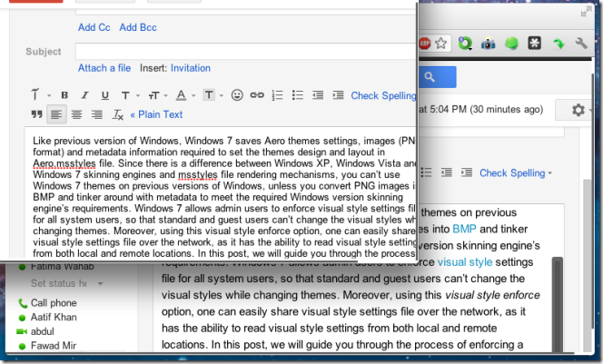Toggle numbered list in compose toolbar
603x364 pixels.
[277, 95]
